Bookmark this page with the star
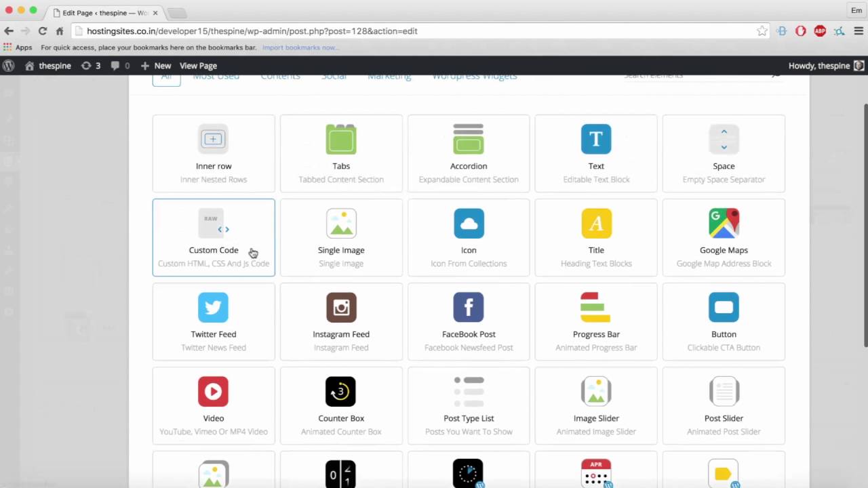The width and height of the screenshot is (868, 488). pyautogui.click(x=762, y=31)
